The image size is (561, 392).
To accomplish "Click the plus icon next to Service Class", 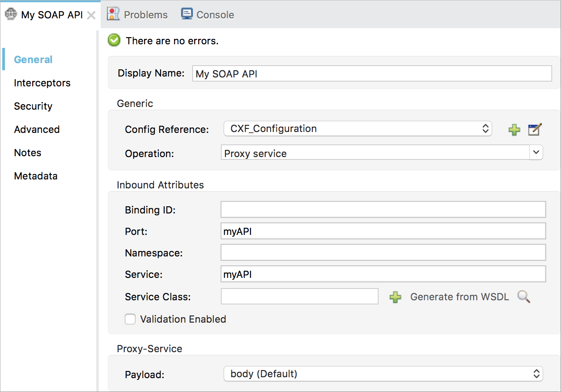I will [x=395, y=297].
